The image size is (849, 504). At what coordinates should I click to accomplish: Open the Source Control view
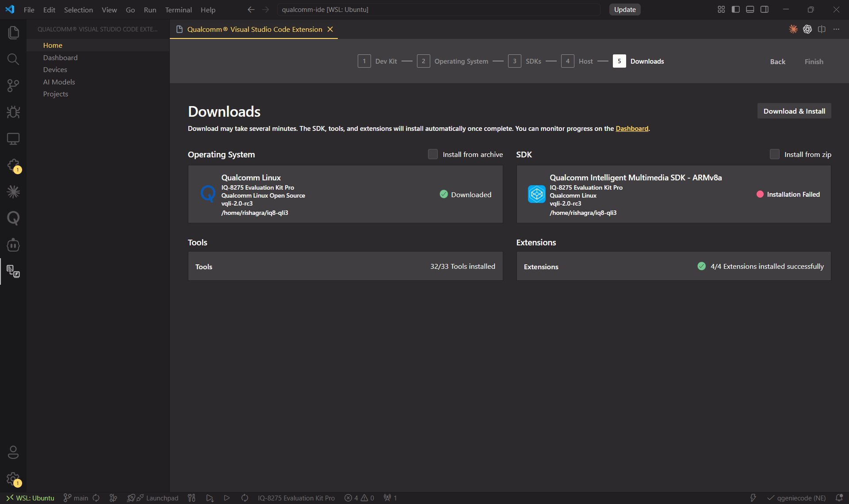pos(13,85)
